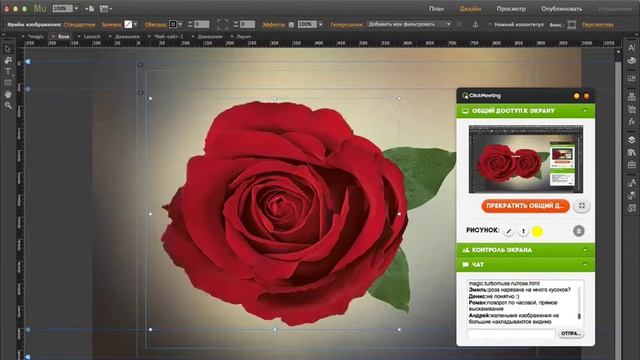Select the pointer tool next to pencil
This screenshot has width=640, height=360.
[x=523, y=231]
